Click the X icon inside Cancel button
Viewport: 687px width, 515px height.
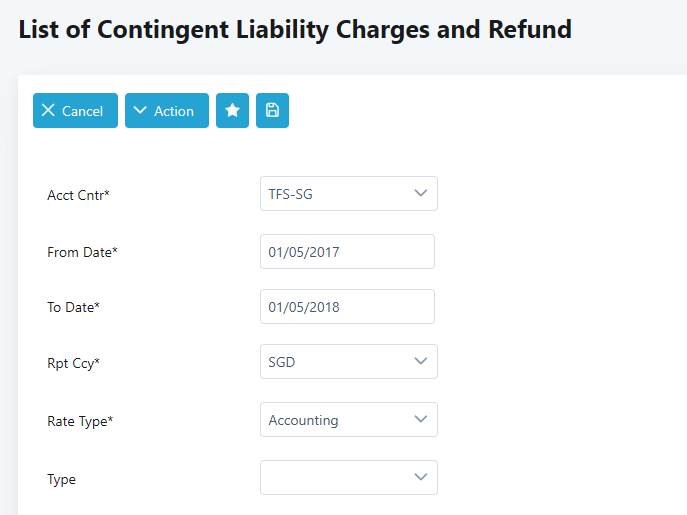[48, 111]
